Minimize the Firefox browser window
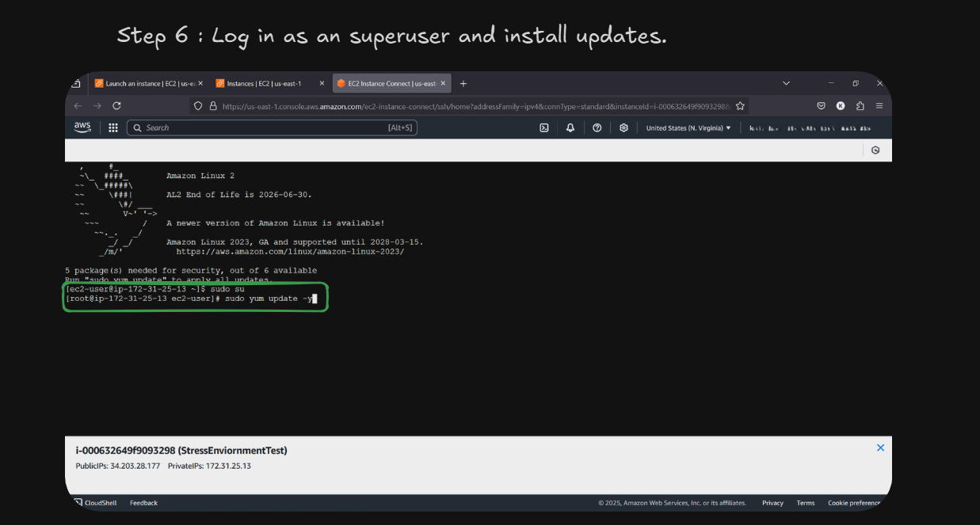The width and height of the screenshot is (980, 525). (x=831, y=83)
